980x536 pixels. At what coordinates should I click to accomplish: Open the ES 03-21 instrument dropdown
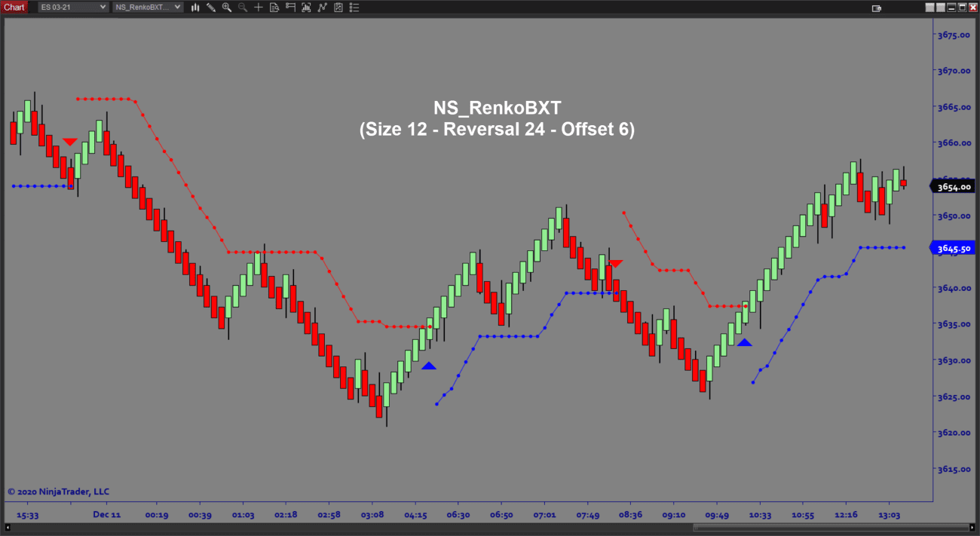[72, 7]
